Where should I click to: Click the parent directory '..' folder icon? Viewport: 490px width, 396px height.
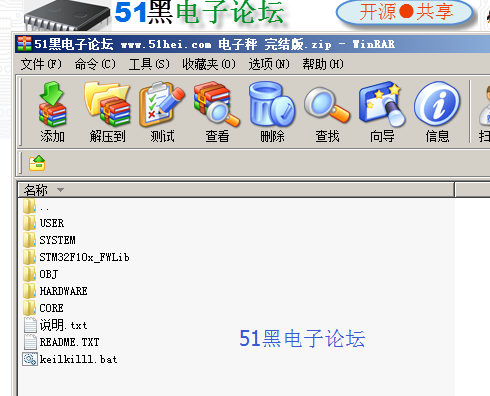29,206
